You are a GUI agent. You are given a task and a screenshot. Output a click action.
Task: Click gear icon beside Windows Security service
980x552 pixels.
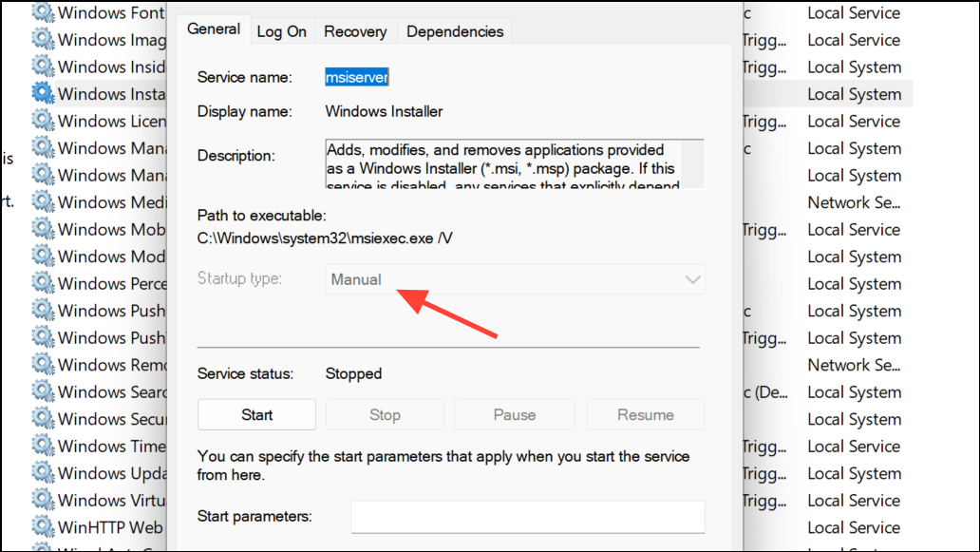[44, 419]
